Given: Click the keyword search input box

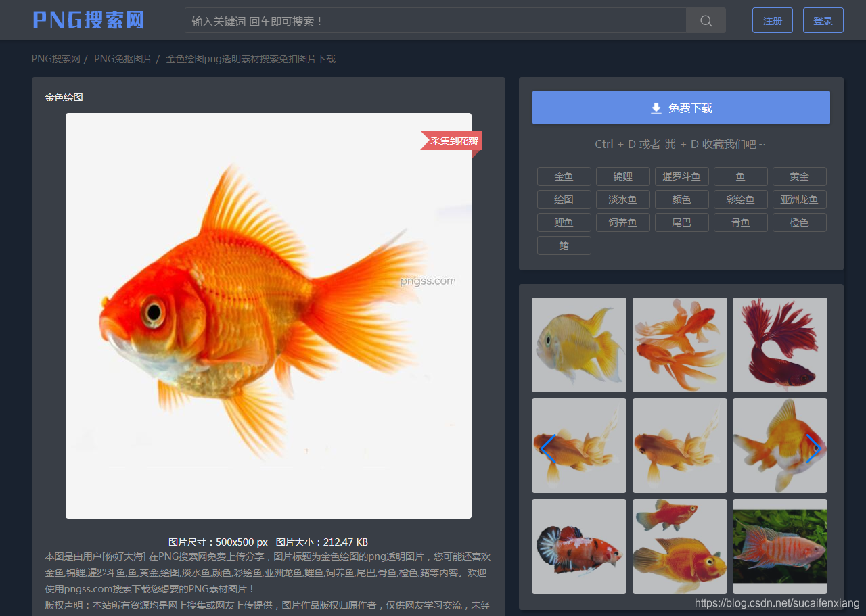Looking at the screenshot, I should pos(433,20).
